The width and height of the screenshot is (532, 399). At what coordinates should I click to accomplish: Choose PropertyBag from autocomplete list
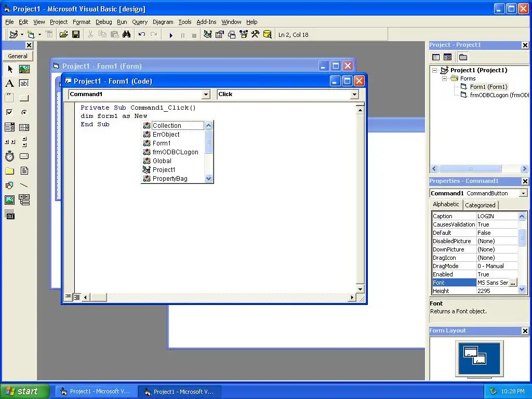173,179
